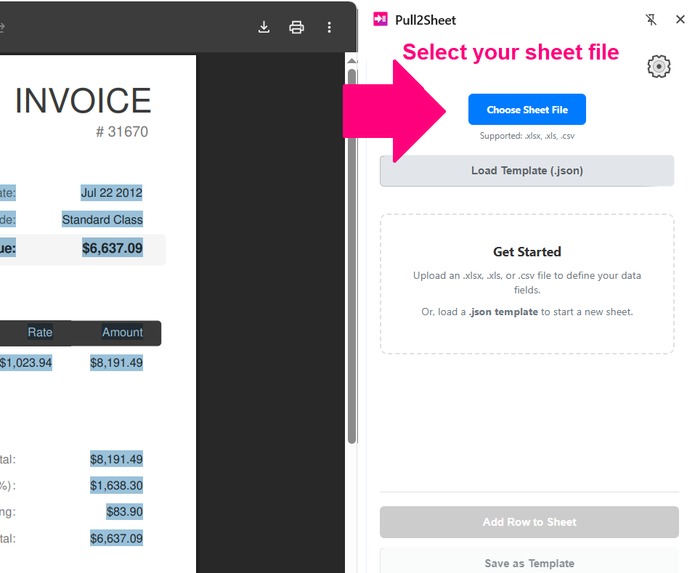This screenshot has width=695, height=573.
Task: Click Choose Sheet File button
Action: click(527, 109)
